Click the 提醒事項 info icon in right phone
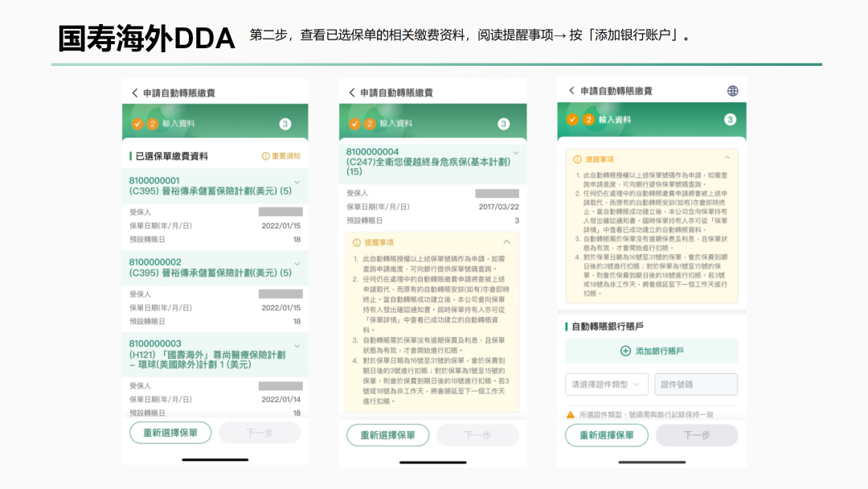 pyautogui.click(x=577, y=159)
